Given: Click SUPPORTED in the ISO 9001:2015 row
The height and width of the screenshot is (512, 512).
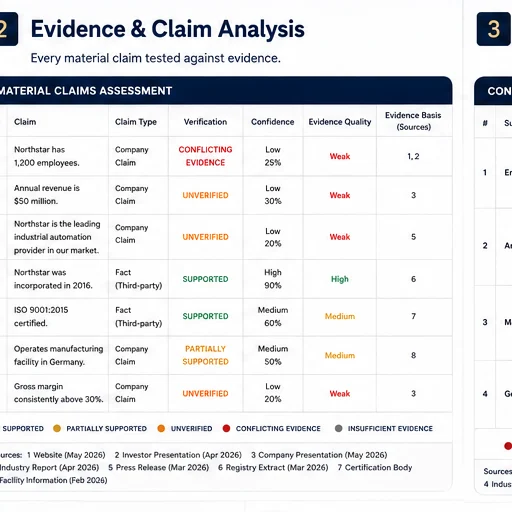Looking at the screenshot, I should [x=205, y=316].
